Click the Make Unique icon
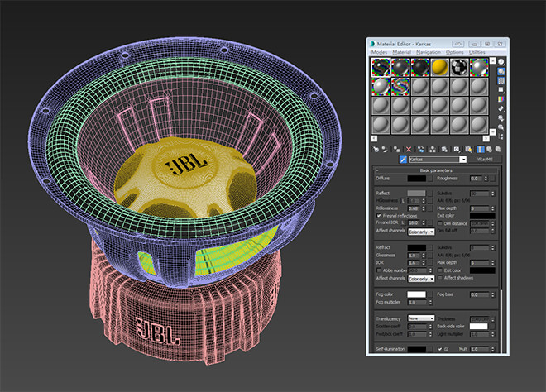Image resolution: width=546 pixels, height=392 pixels. (433, 150)
